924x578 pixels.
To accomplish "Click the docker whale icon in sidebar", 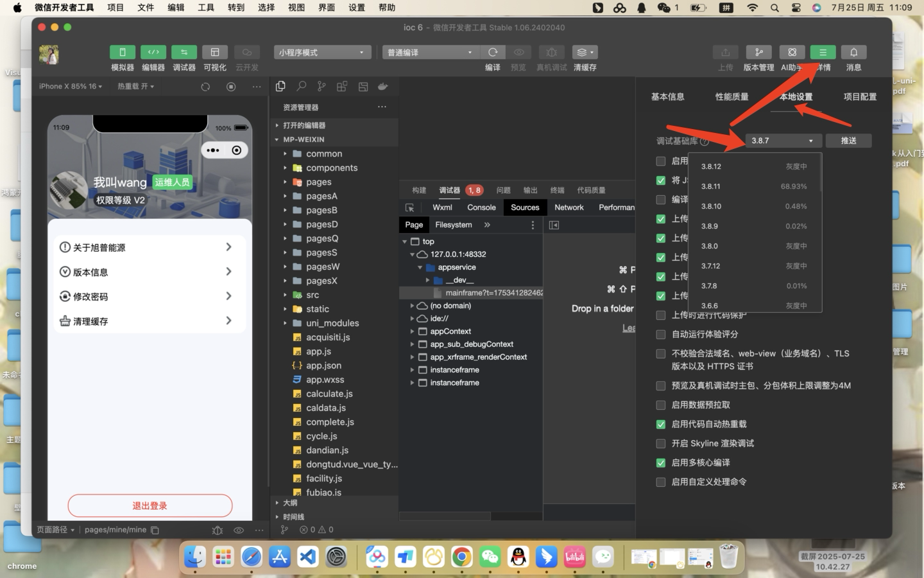I will (383, 87).
